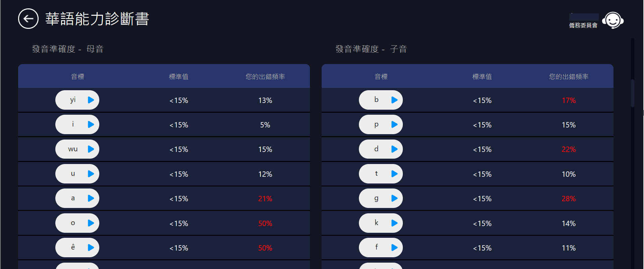Go back using the circled arrow icon
Image resolution: width=644 pixels, height=269 pixels.
28,19
